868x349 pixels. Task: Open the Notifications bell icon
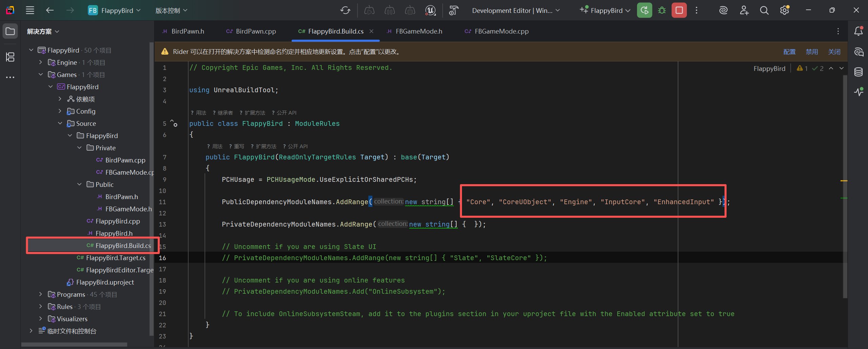pos(858,31)
